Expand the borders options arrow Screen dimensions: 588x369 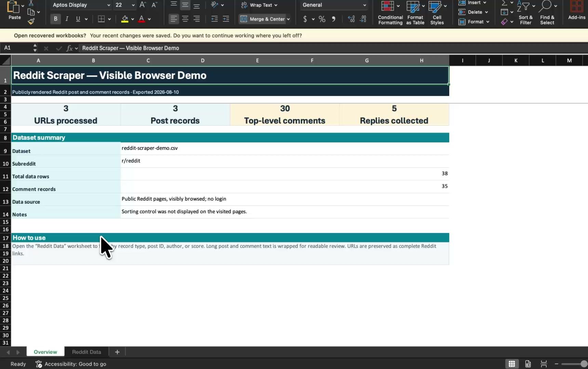click(109, 19)
